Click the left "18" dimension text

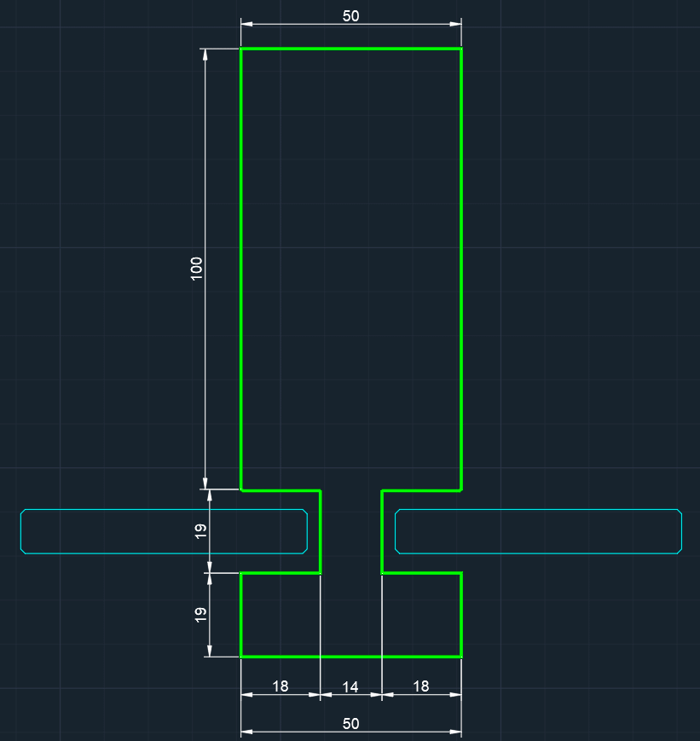click(280, 686)
